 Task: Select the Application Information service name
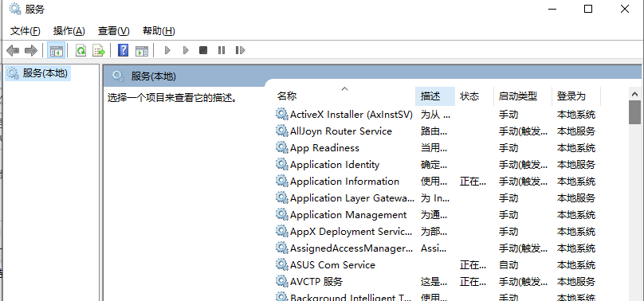[x=344, y=182]
